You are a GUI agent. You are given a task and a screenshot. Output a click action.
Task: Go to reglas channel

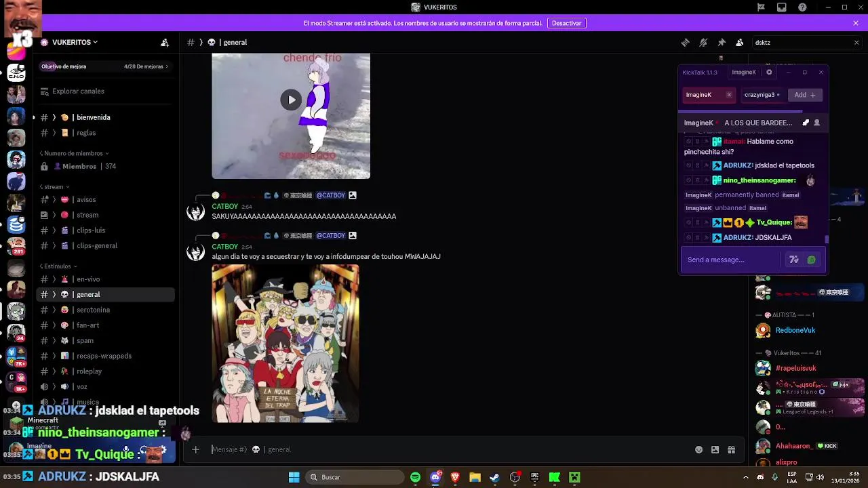point(105,133)
